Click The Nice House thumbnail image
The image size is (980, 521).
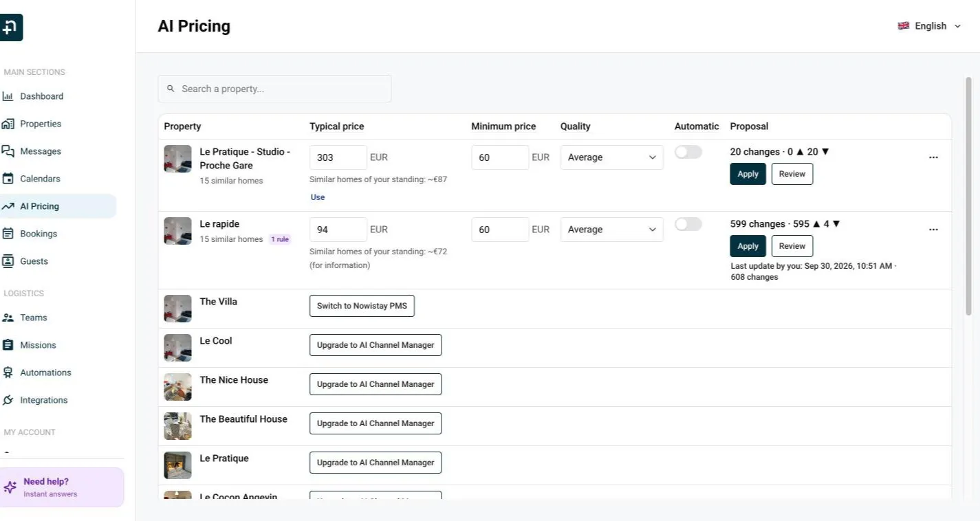(177, 387)
